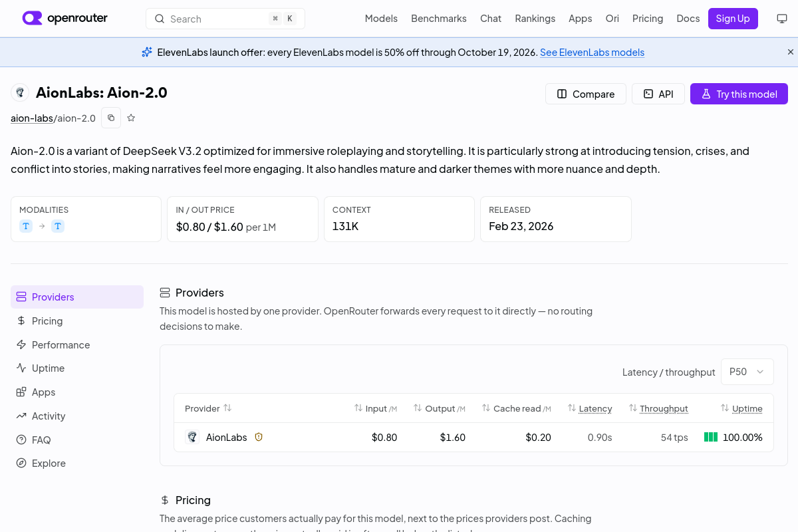Click the Sign Up button
Screen dimensions: 798x532
[733, 19]
